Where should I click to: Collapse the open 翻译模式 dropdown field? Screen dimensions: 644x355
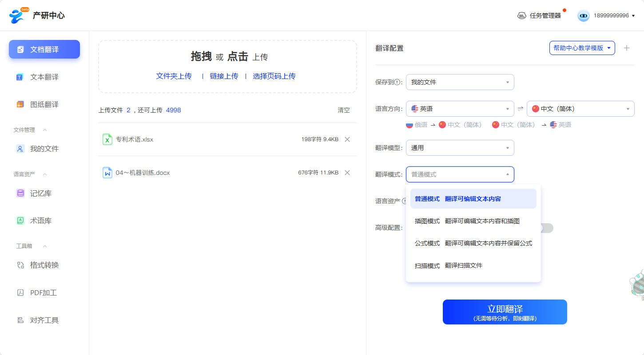click(x=460, y=174)
